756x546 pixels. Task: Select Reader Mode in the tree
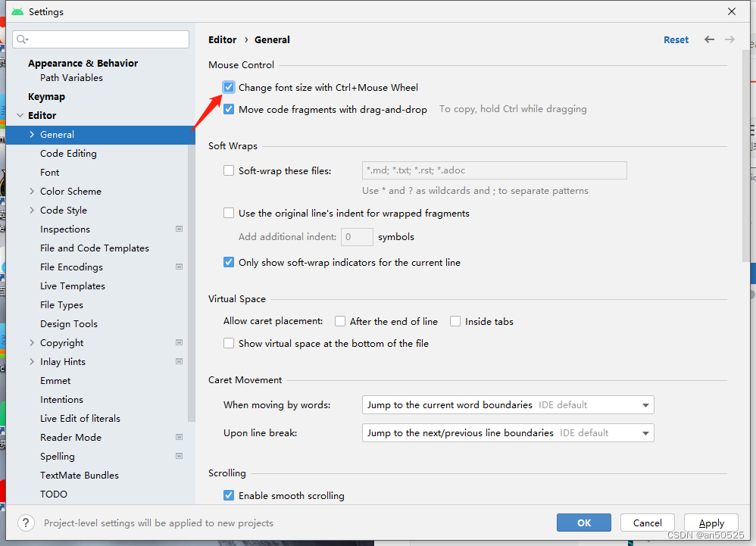pos(71,438)
